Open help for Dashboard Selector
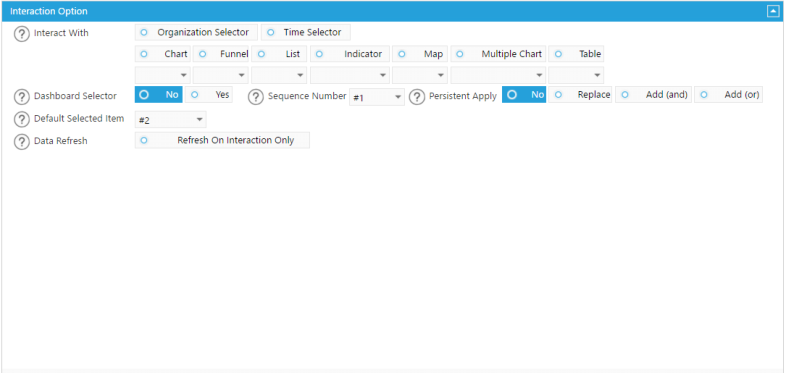The image size is (786, 373). 22,96
